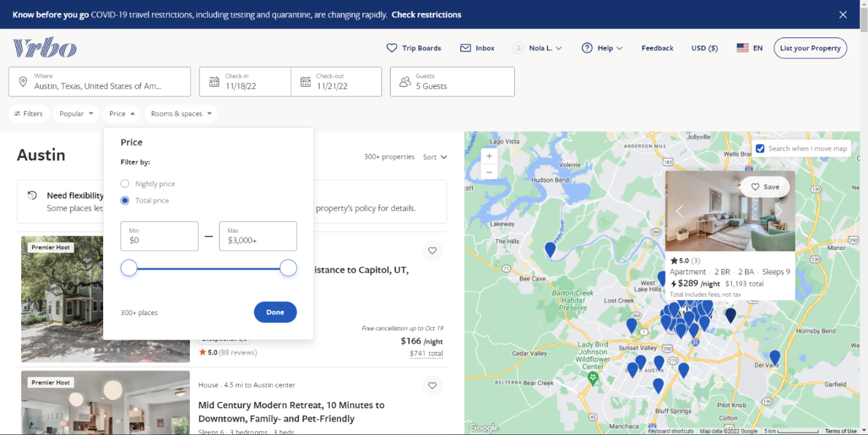Select the Nightly price radio option
Viewport: 868px width, 435px height.
[125, 184]
